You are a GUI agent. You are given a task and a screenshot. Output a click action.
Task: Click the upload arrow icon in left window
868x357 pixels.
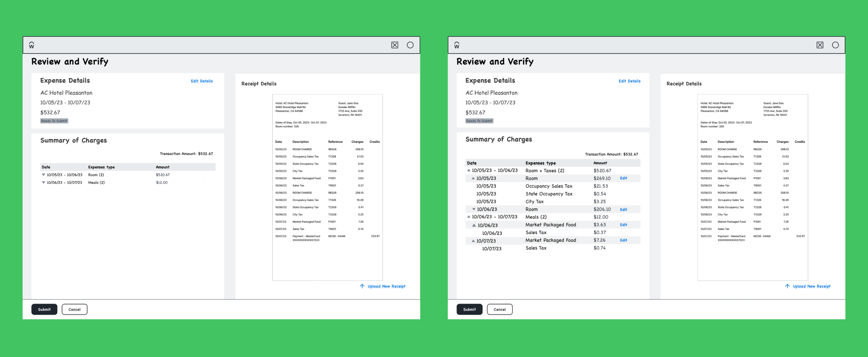pyautogui.click(x=362, y=286)
